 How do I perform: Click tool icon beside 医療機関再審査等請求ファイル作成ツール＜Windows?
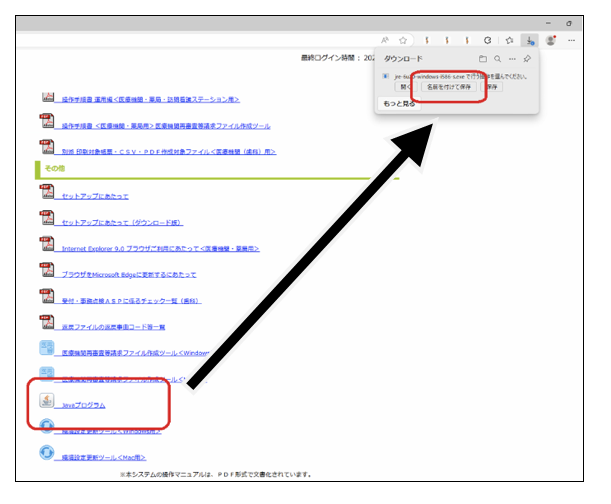(47, 348)
